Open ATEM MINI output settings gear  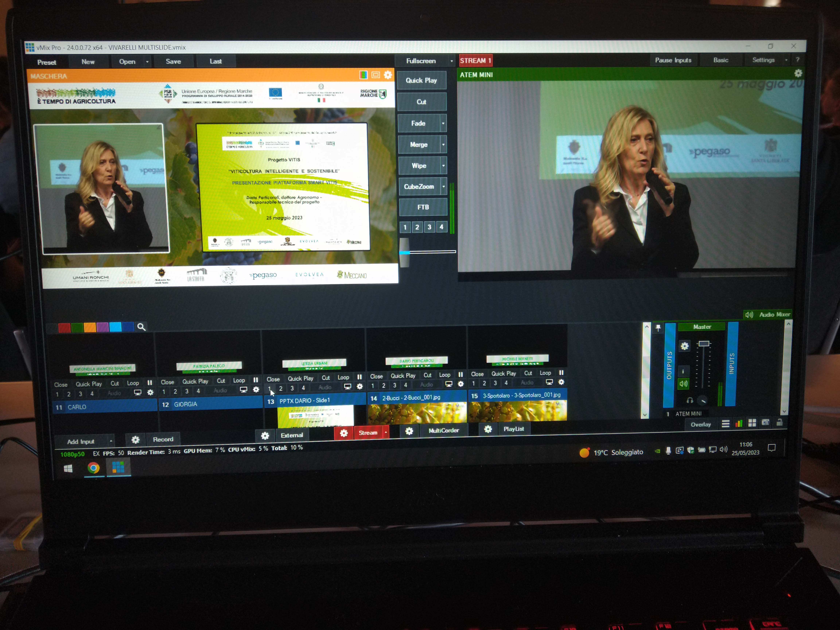(x=798, y=73)
